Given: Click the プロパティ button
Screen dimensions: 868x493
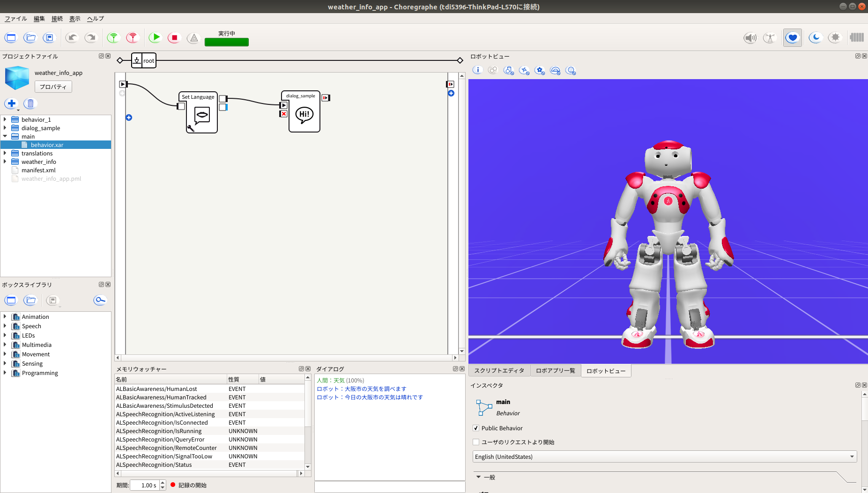Looking at the screenshot, I should 53,87.
